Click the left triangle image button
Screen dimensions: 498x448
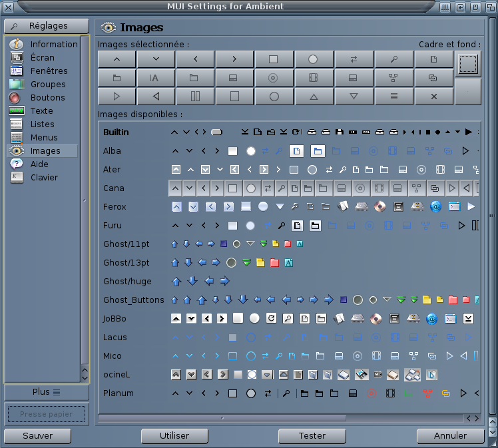click(x=156, y=97)
